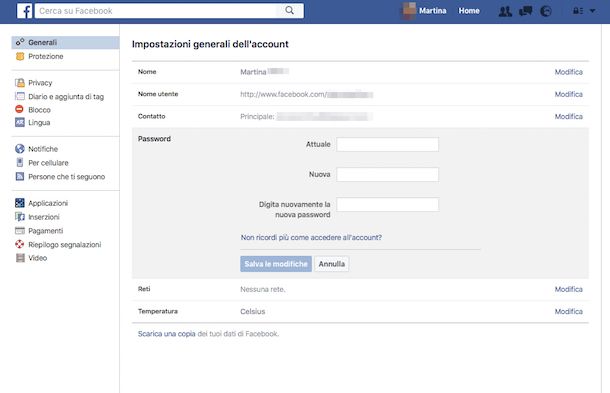This screenshot has height=393, width=610.
Task: Click Modifica next to Reti
Action: pyautogui.click(x=568, y=289)
